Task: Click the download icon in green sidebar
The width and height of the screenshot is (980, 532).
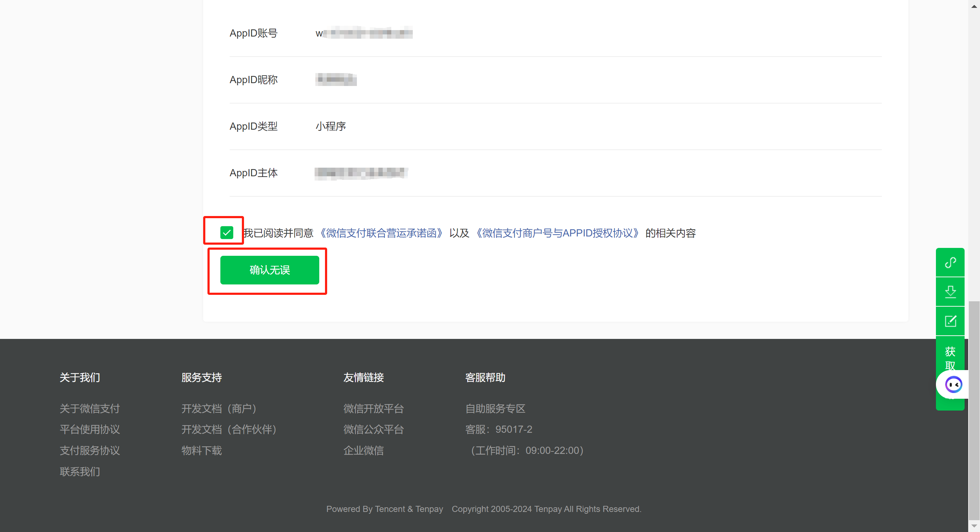Action: [x=950, y=292]
